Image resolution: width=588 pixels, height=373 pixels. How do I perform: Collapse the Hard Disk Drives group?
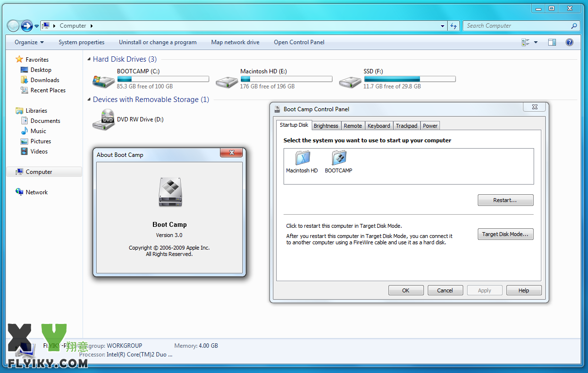coord(89,59)
